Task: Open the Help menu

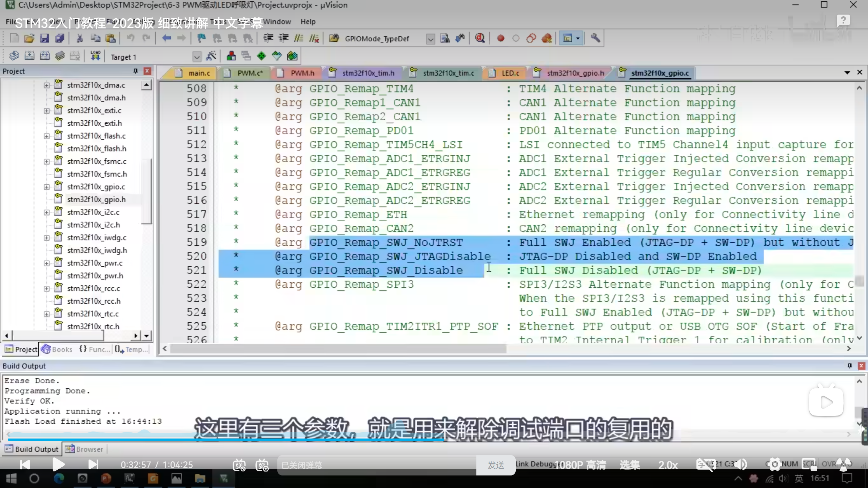Action: click(308, 22)
